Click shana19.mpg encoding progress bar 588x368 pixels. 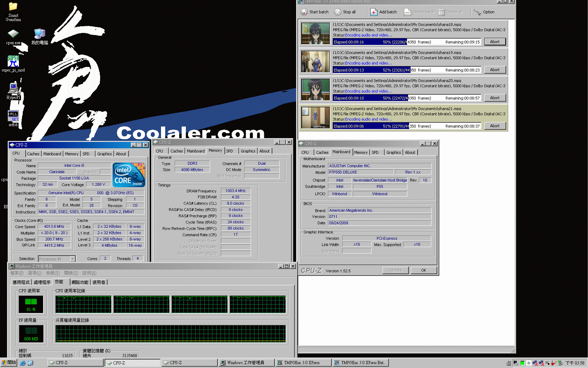[407, 70]
